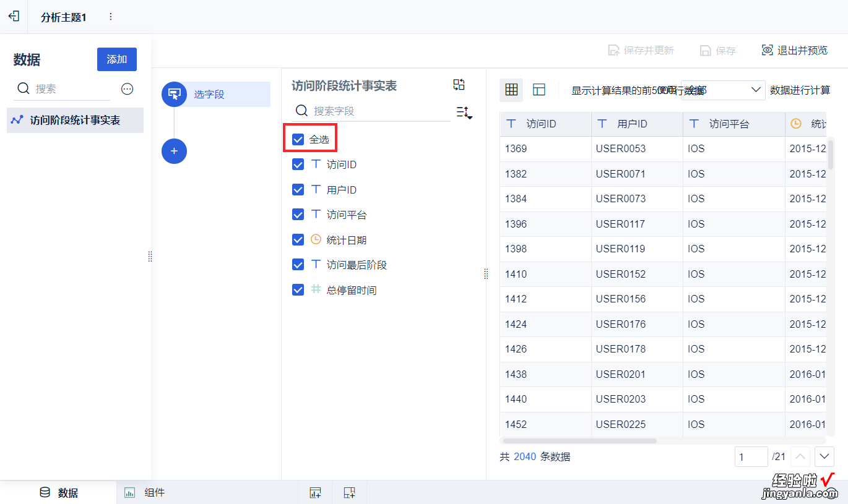Click the horizontal scrollbar of preview table

tap(579, 441)
